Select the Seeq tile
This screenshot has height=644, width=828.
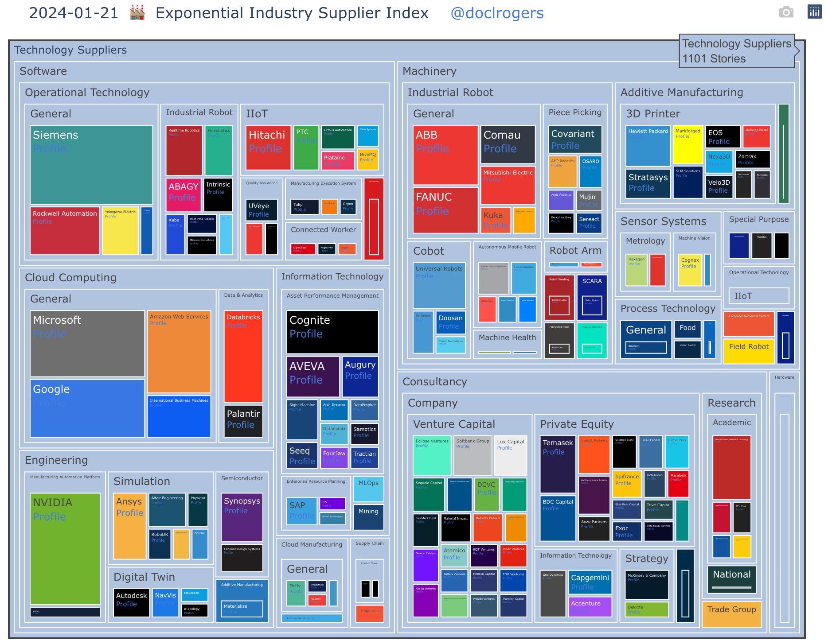click(302, 455)
